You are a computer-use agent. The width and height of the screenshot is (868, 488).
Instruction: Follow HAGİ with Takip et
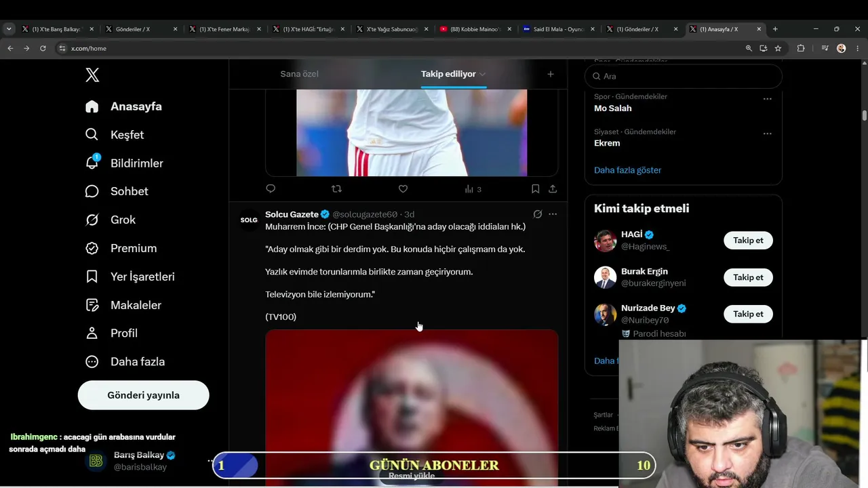click(x=748, y=241)
